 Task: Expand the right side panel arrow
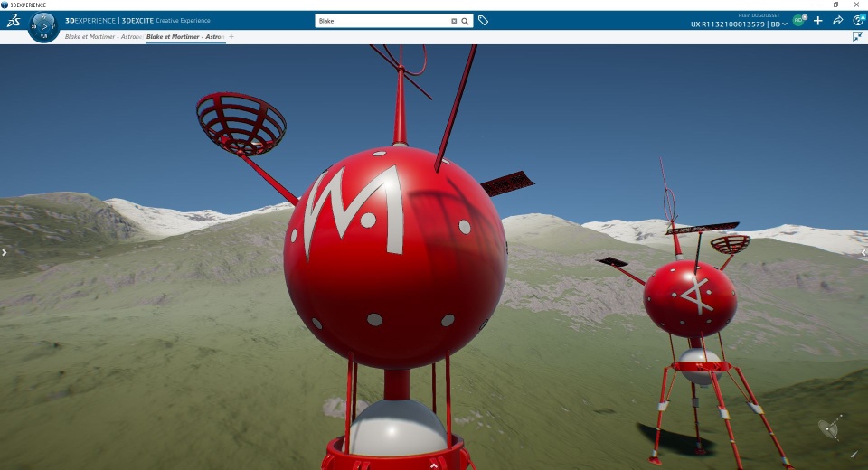pos(864,252)
